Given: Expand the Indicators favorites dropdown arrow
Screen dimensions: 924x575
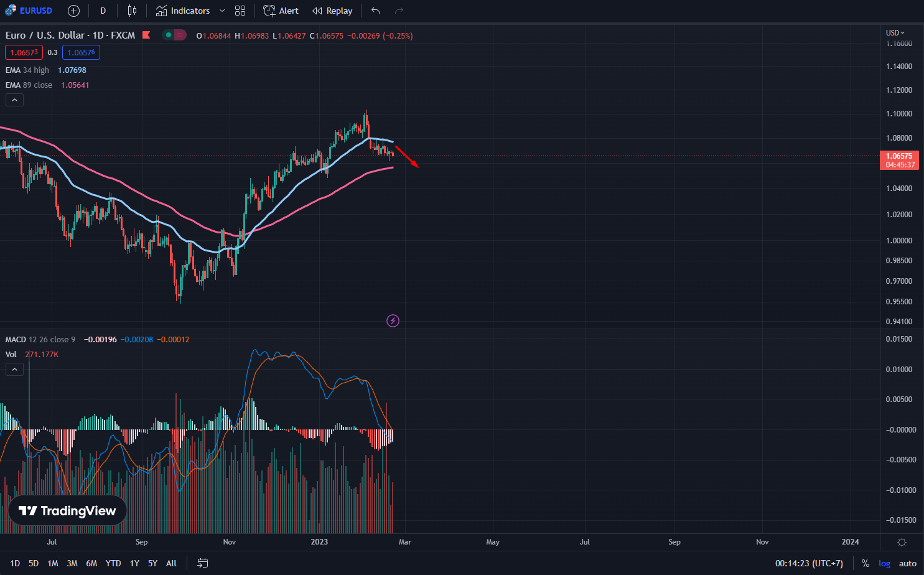Looking at the screenshot, I should tap(222, 11).
